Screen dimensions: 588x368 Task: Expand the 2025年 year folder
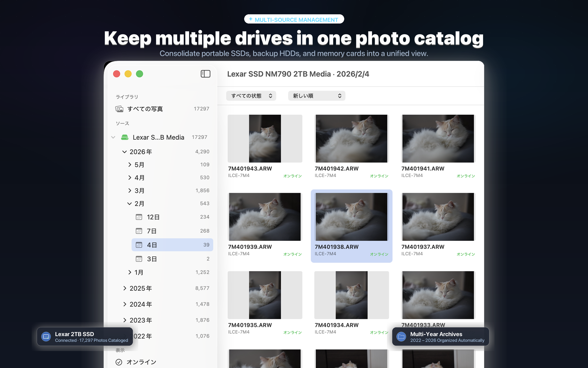125,288
